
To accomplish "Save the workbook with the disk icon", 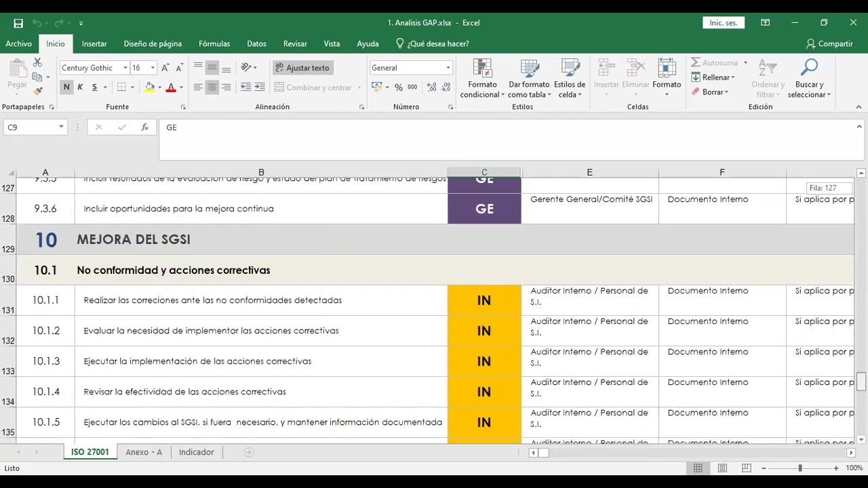I will [18, 23].
